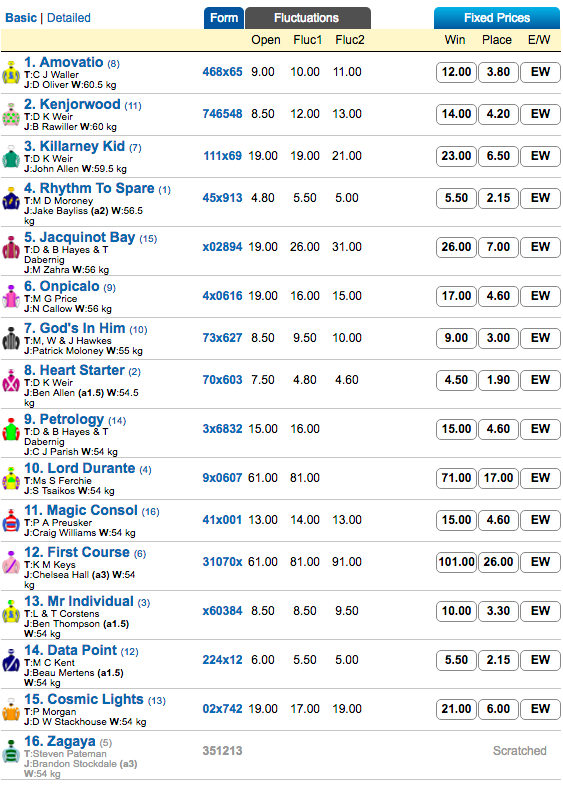Screen dimensions: 563x785
Task: Toggle the EW option for Rhythm To Spare
Action: click(x=540, y=198)
